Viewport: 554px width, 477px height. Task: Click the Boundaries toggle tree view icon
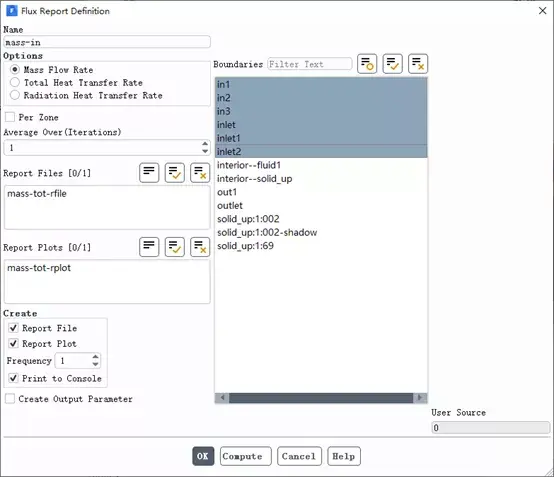[x=367, y=64]
